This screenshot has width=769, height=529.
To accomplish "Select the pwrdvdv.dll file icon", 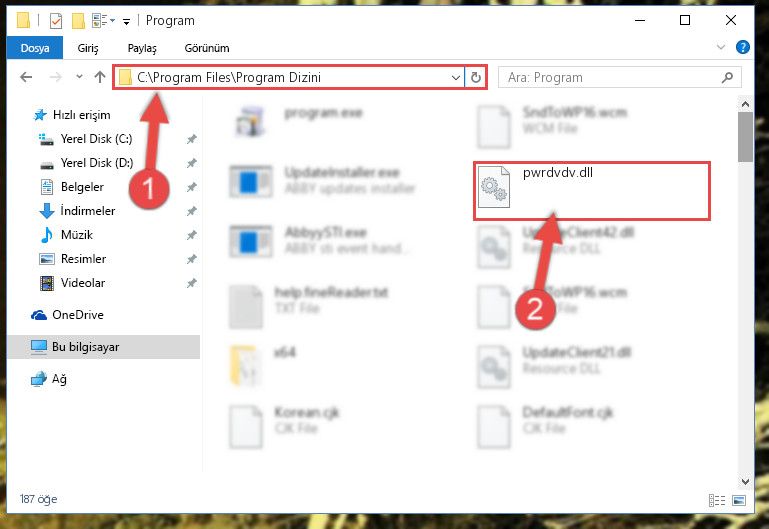I will coord(494,187).
